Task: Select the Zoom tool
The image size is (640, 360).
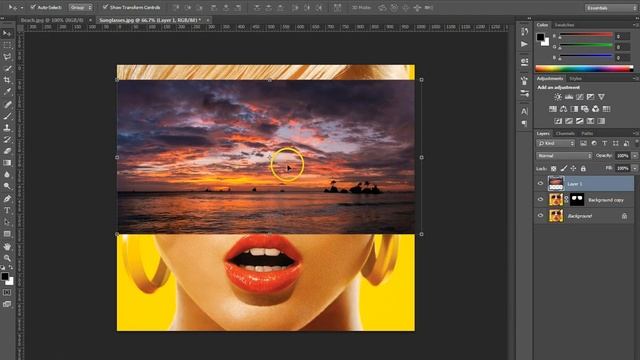Action: (7, 258)
